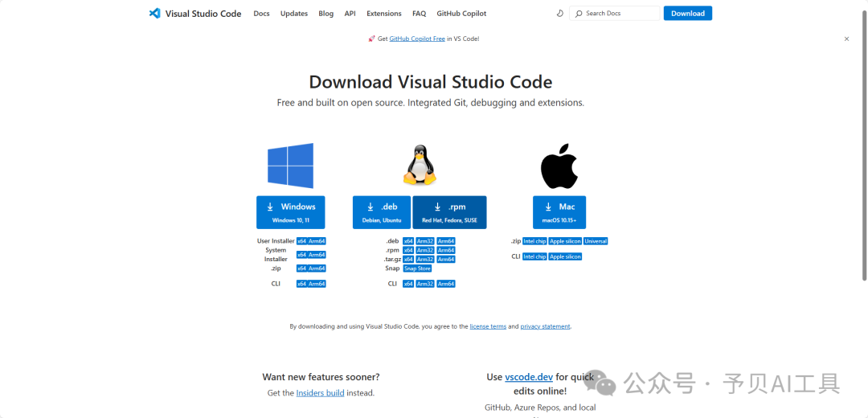Select Arm32 in the Linux CLI row

[x=425, y=284]
